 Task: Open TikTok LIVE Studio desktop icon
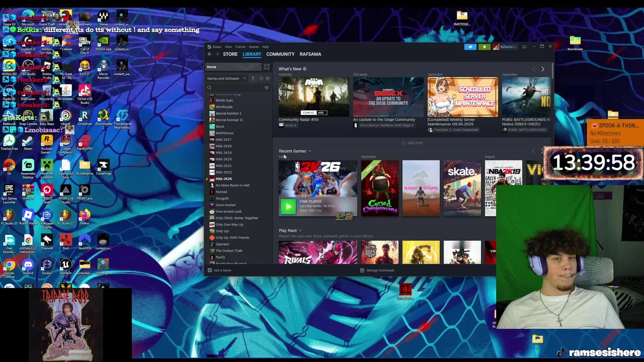click(84, 94)
